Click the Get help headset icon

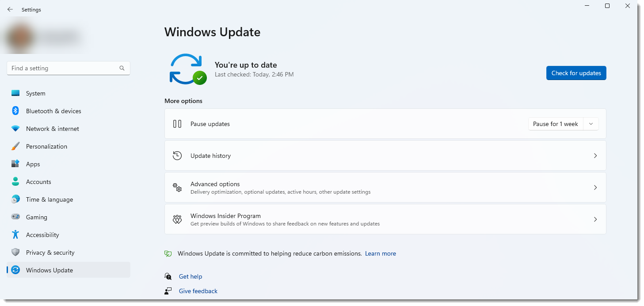coord(168,276)
